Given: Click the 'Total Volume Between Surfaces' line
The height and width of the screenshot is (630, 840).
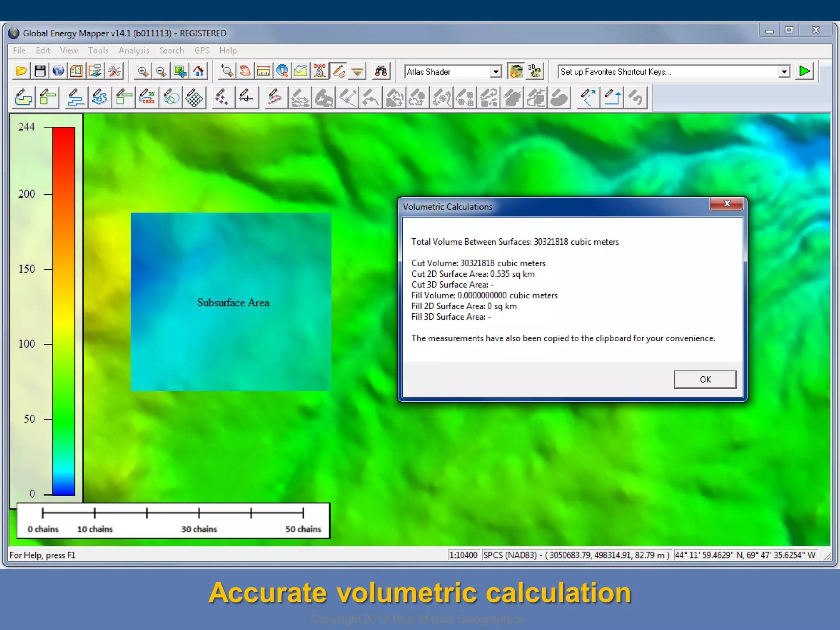Looking at the screenshot, I should [x=515, y=242].
